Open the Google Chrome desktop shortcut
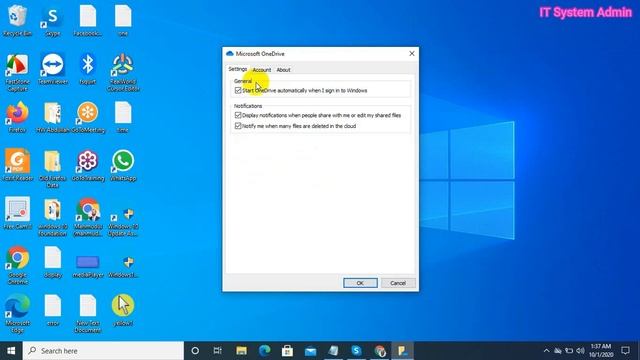 [x=17, y=264]
